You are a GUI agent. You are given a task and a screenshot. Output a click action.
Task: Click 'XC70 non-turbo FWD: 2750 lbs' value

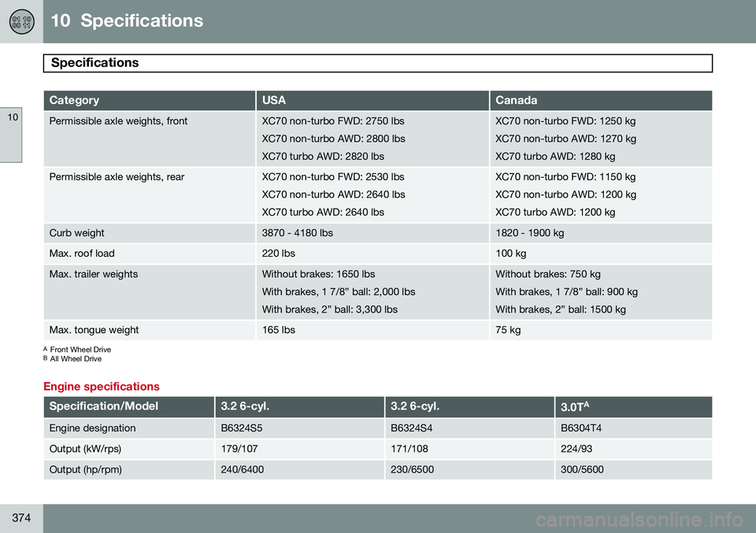(x=333, y=121)
